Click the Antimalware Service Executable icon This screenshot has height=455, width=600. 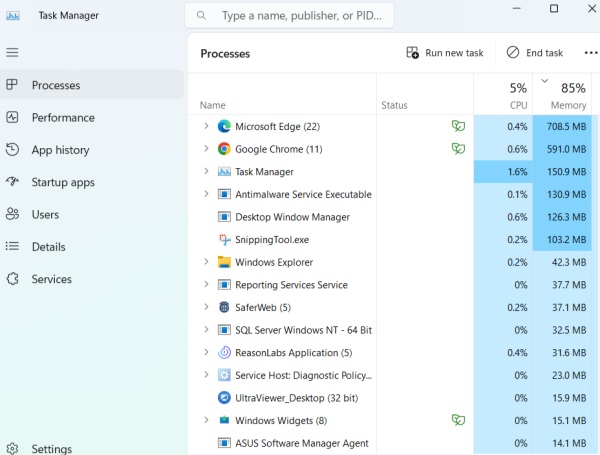(224, 194)
